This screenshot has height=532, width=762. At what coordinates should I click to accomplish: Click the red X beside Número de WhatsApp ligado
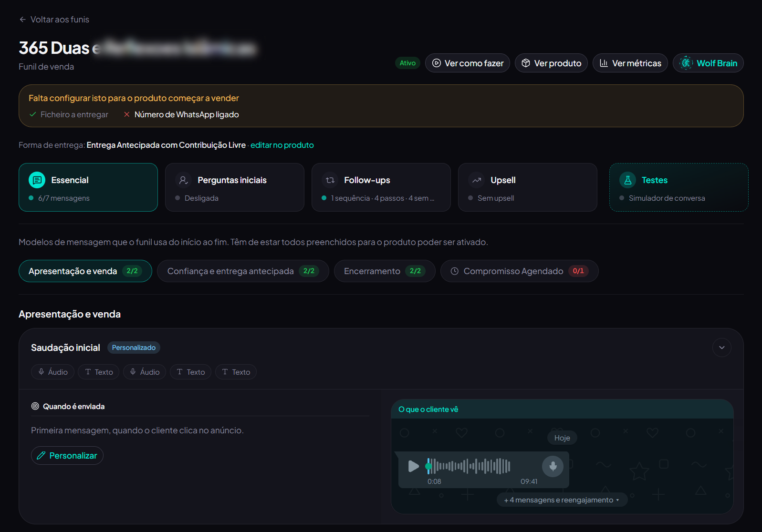pos(127,114)
